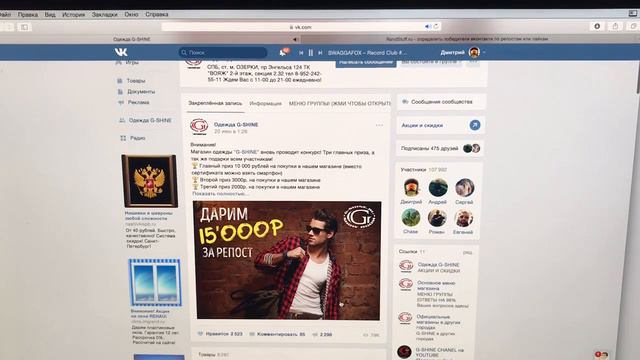Screen dimensions: 640x360
Task: Switch to Информация tab
Action: click(x=265, y=104)
